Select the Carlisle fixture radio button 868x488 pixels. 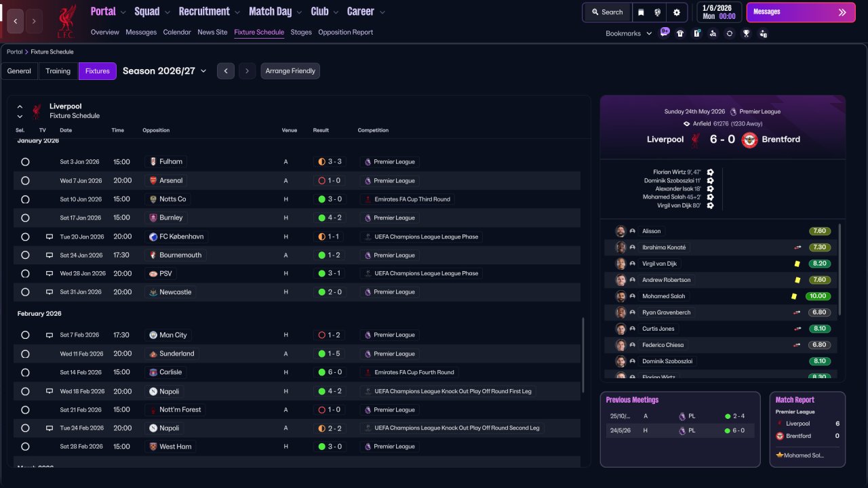click(x=25, y=372)
